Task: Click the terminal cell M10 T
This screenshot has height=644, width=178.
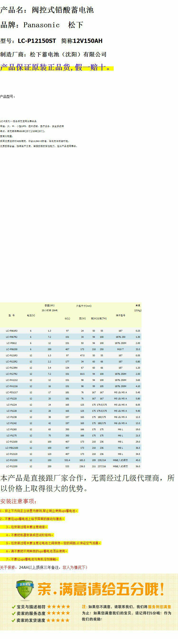Action: tap(120, 349)
